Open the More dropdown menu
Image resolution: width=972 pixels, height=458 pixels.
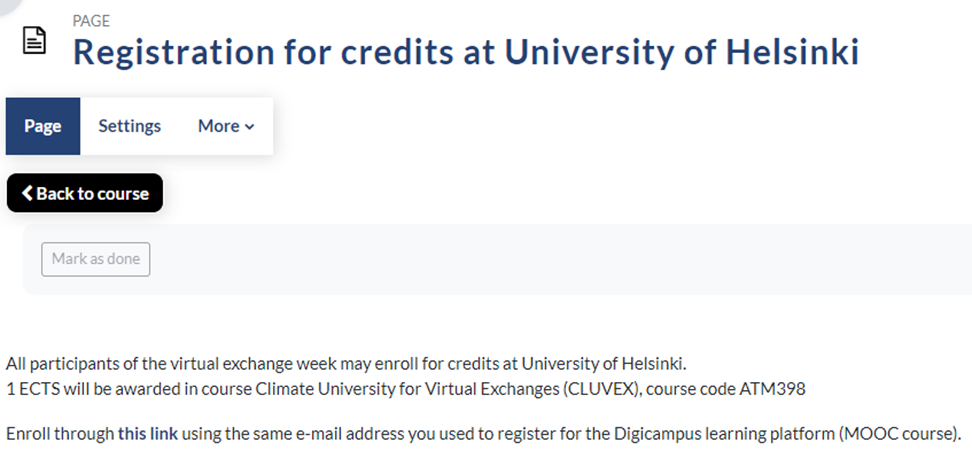(x=225, y=126)
